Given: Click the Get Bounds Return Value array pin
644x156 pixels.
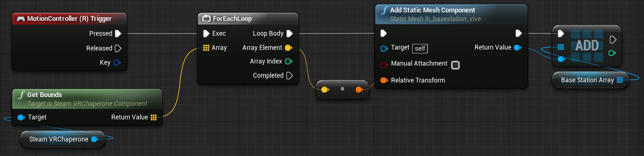Looking at the screenshot, I should tap(153, 117).
